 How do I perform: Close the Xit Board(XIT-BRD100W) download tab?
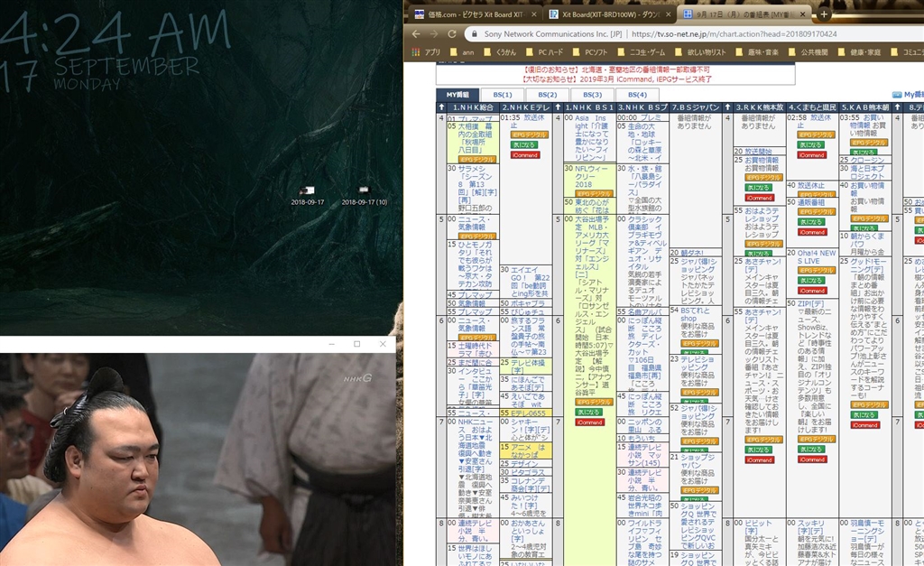[669, 14]
